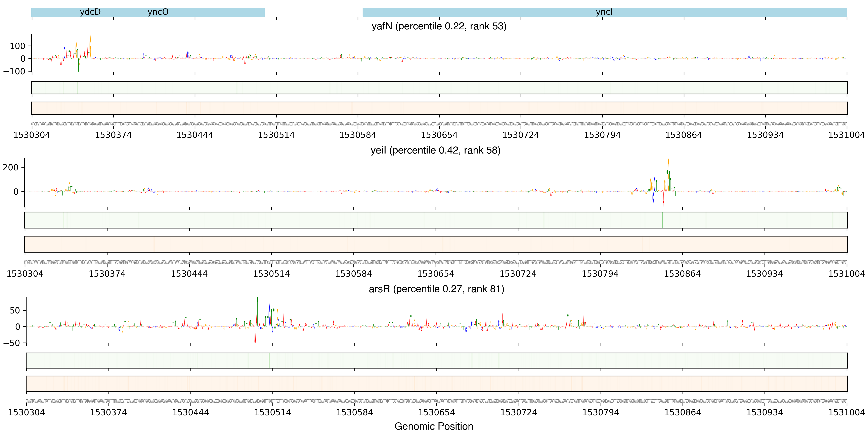
Task: Click the green stripe in arsR heatmap
Action: pos(269,360)
